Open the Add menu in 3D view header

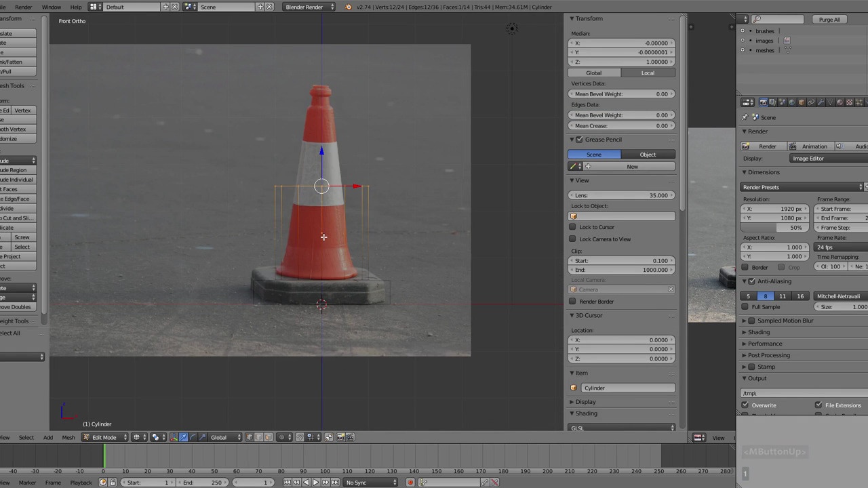click(x=48, y=437)
